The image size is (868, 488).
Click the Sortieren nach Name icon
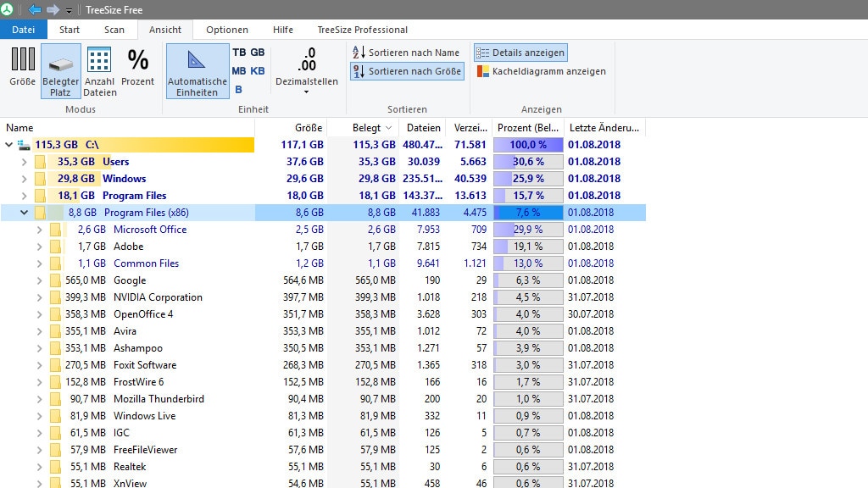click(x=359, y=53)
